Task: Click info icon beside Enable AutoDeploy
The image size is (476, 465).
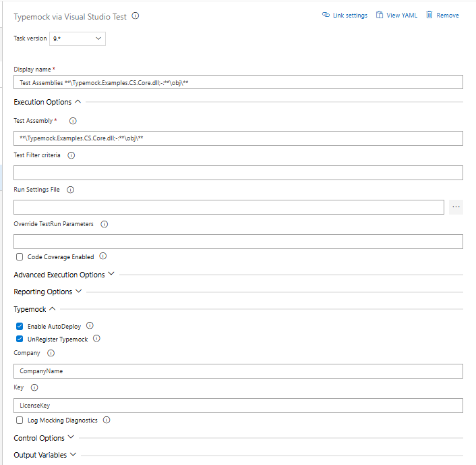Action: 90,326
